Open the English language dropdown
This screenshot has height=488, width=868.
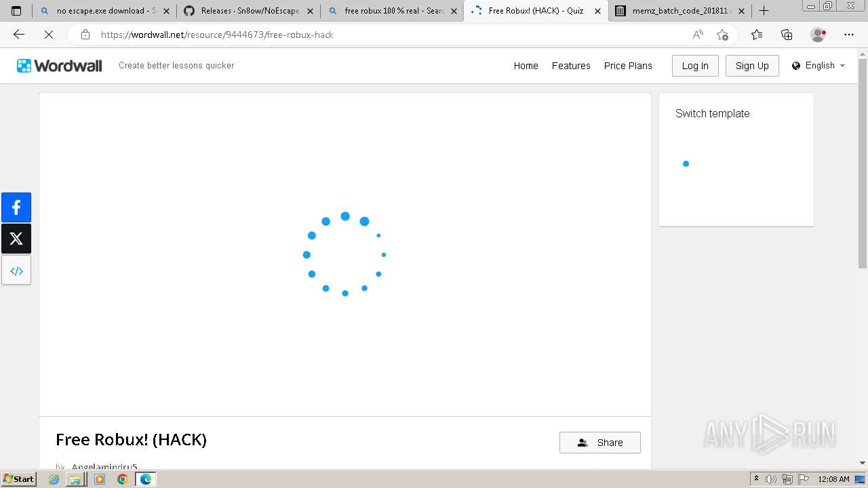[x=818, y=66]
